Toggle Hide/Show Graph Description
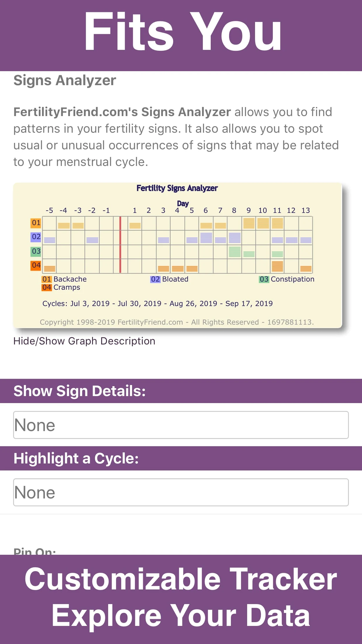The image size is (362, 644). [84, 341]
